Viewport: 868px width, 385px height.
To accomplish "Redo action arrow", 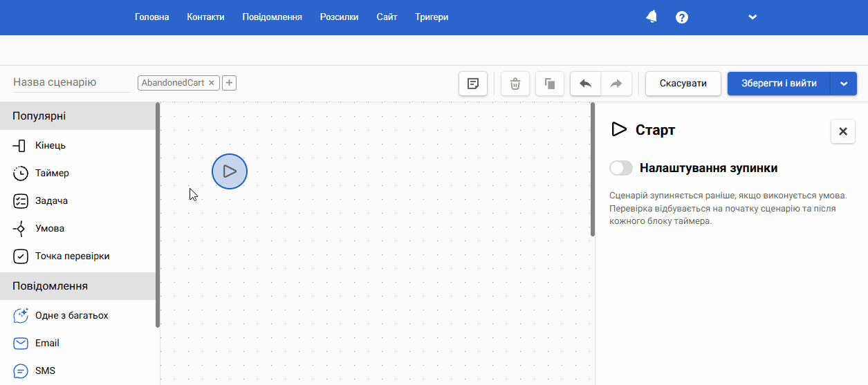I will tap(616, 84).
